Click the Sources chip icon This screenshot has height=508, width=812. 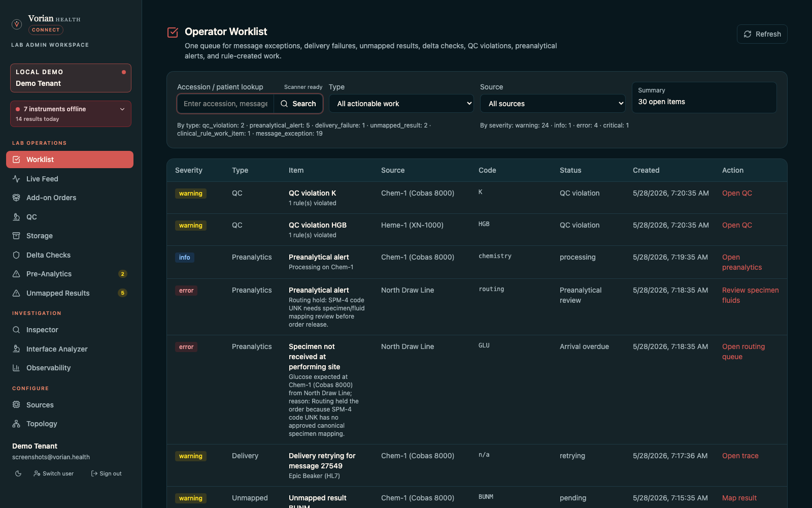16,405
